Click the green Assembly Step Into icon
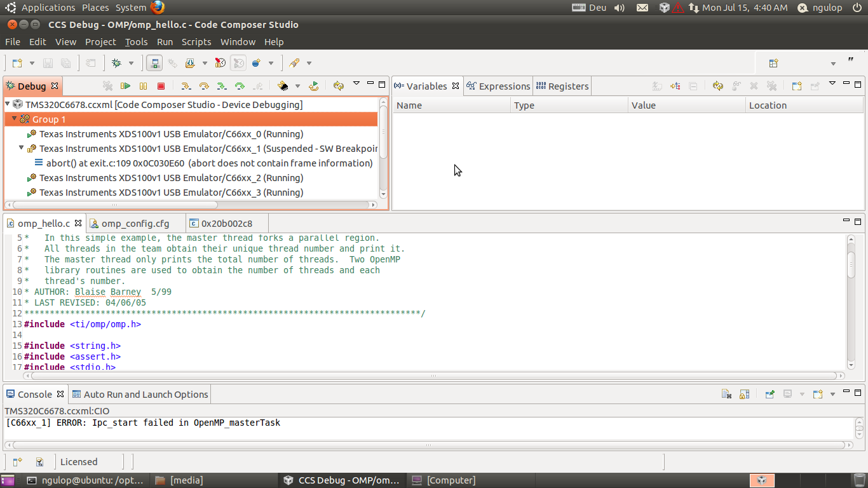 pos(221,86)
